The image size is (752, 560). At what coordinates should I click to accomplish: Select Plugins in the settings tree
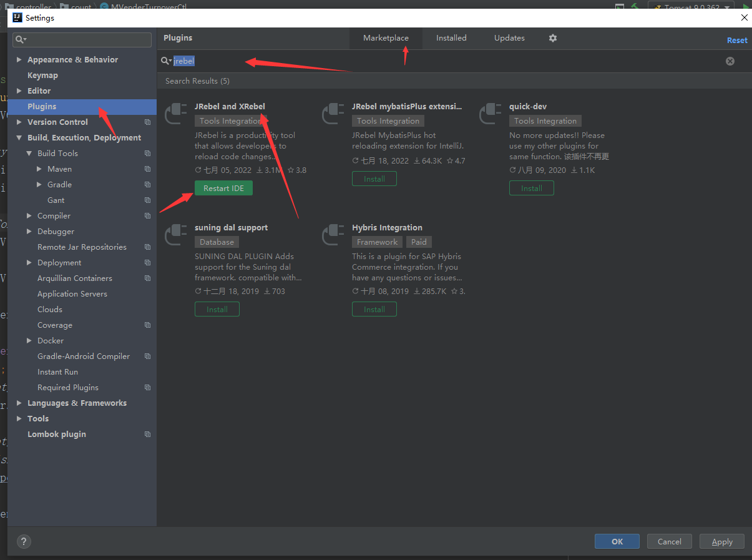(82, 107)
